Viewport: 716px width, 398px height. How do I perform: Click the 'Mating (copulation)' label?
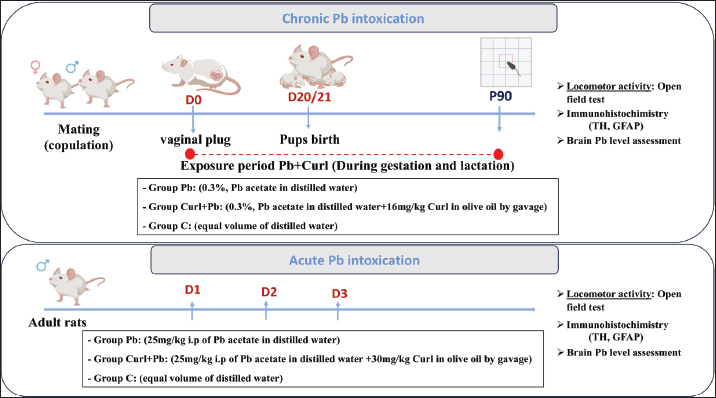[79, 137]
